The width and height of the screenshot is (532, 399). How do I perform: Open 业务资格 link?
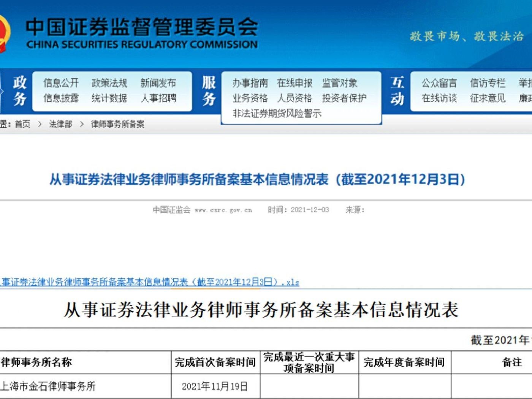pos(250,98)
